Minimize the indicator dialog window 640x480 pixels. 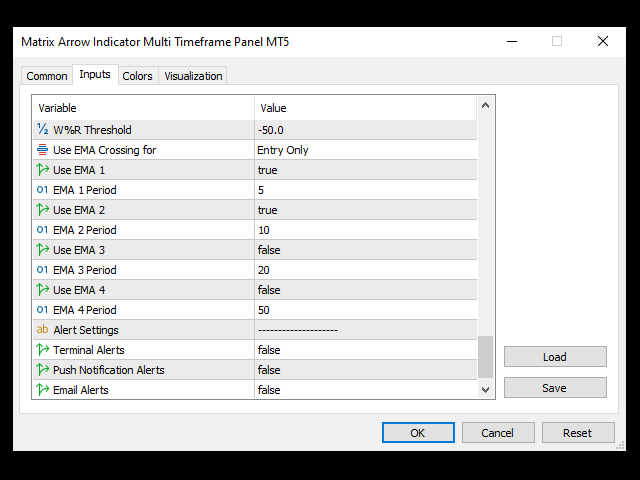pos(512,41)
